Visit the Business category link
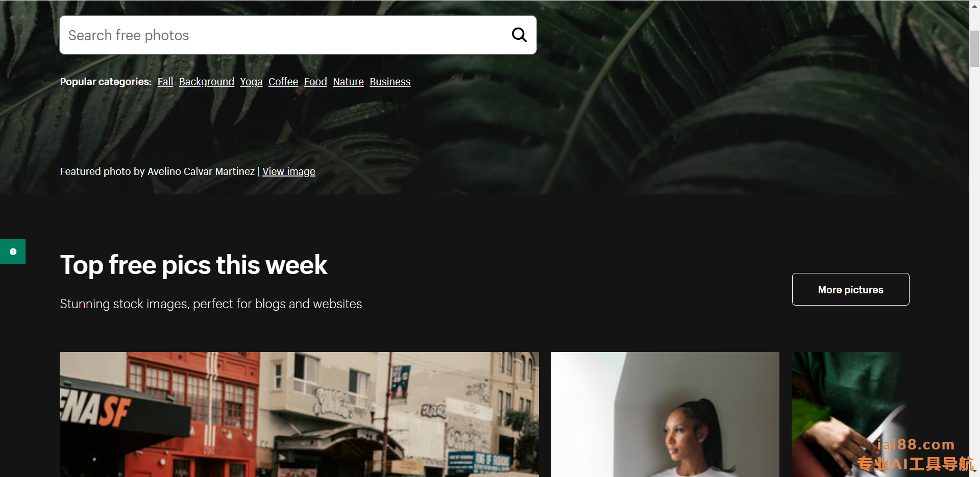The height and width of the screenshot is (477, 980). point(390,82)
